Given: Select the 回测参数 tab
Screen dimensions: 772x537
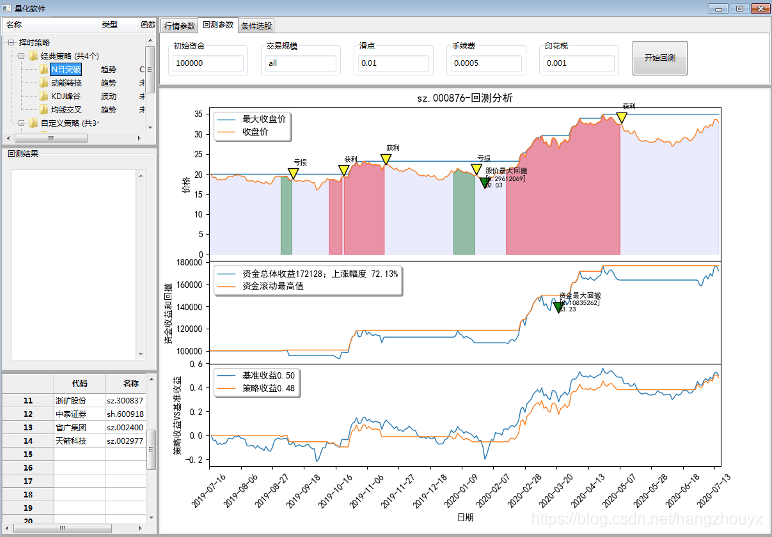Looking at the screenshot, I should (x=218, y=25).
